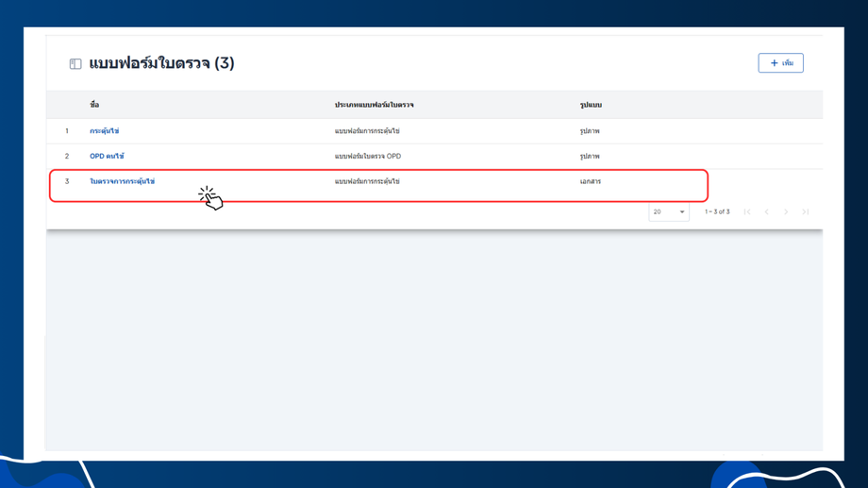
Task: Click the รูปแบบ column header
Action: (591, 105)
